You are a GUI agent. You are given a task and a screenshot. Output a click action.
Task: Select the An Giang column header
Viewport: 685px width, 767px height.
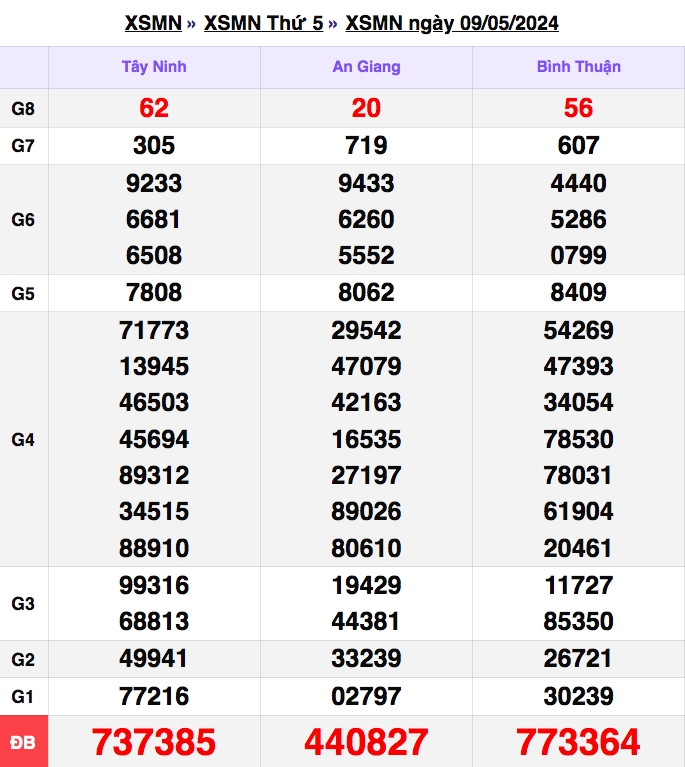366,67
